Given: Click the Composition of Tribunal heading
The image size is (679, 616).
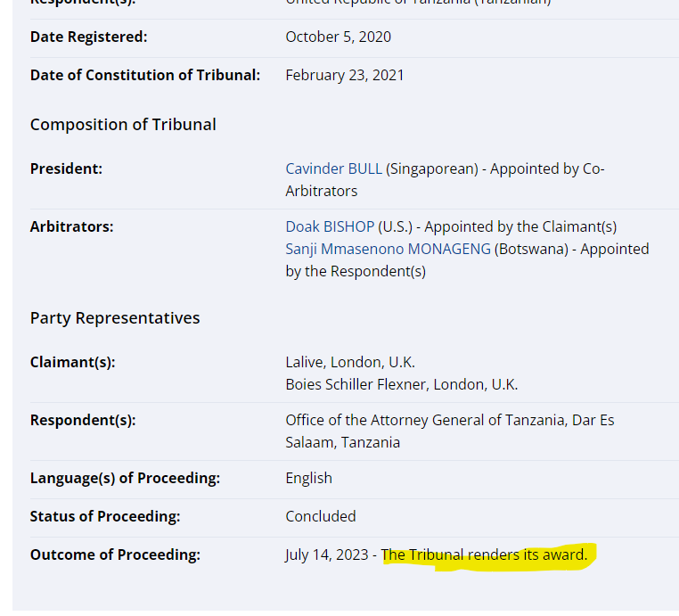Looking at the screenshot, I should pyautogui.click(x=123, y=124).
